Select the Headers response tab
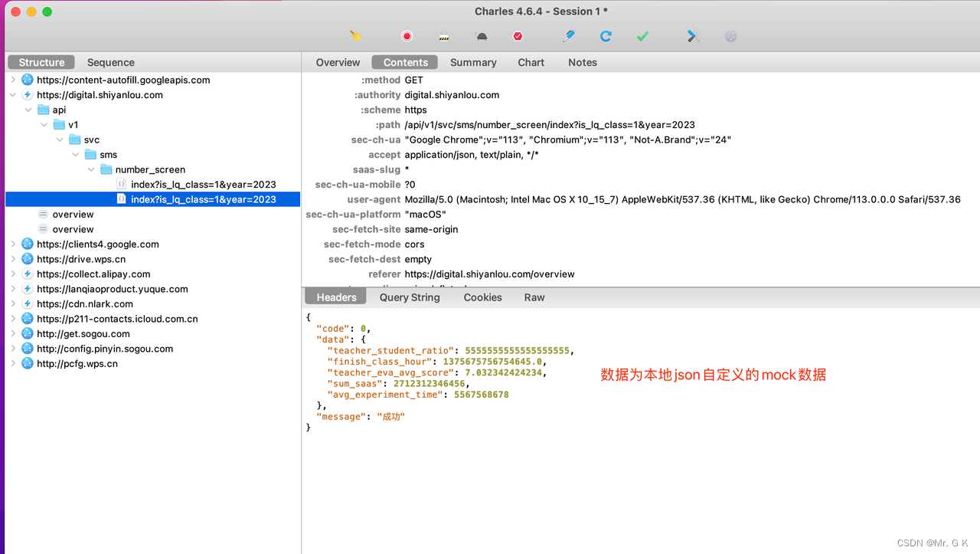980x554 pixels. [x=336, y=297]
